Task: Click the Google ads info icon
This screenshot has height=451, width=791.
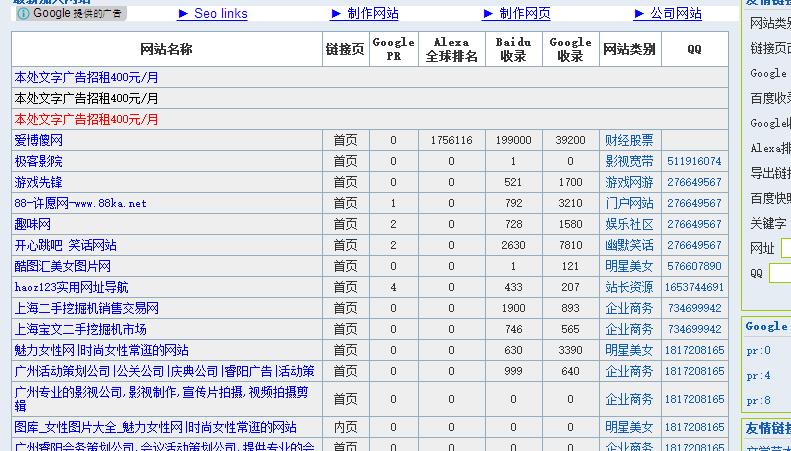Action: click(x=23, y=14)
